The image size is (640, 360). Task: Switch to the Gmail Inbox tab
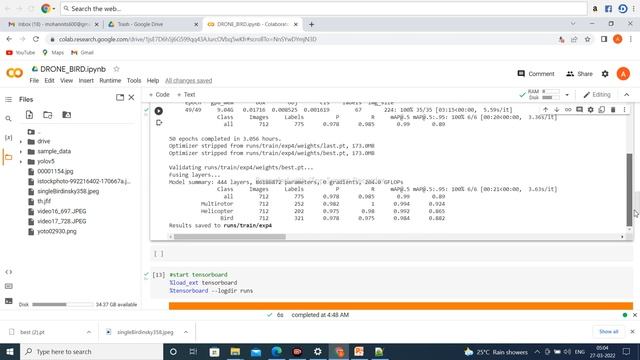click(x=53, y=24)
